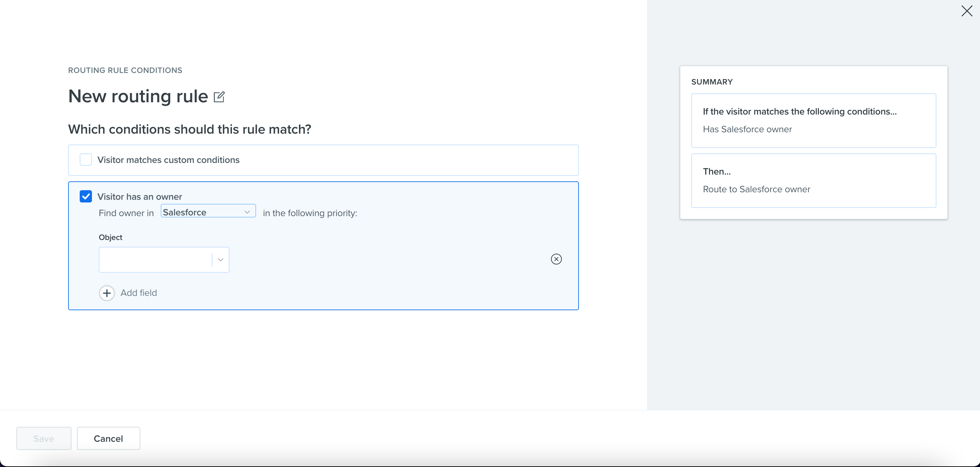Uncheck Visitor has an owner
The width and height of the screenshot is (980, 467).
coord(86,197)
